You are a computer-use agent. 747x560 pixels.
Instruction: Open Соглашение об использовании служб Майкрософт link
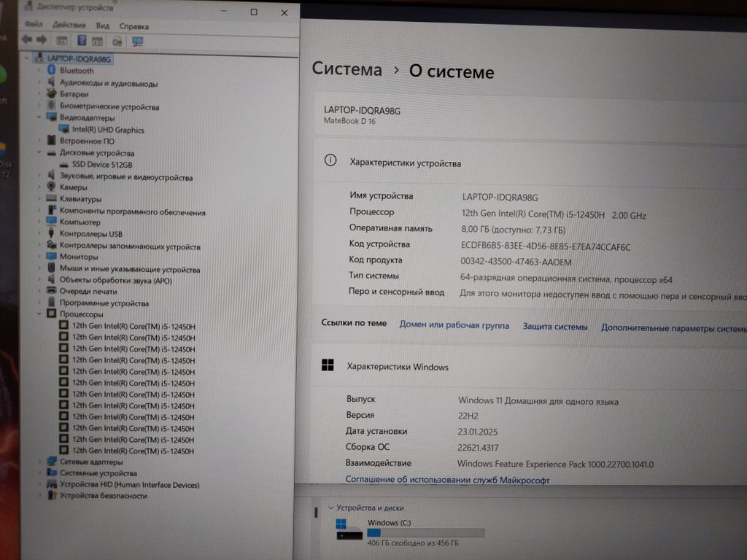point(447,480)
